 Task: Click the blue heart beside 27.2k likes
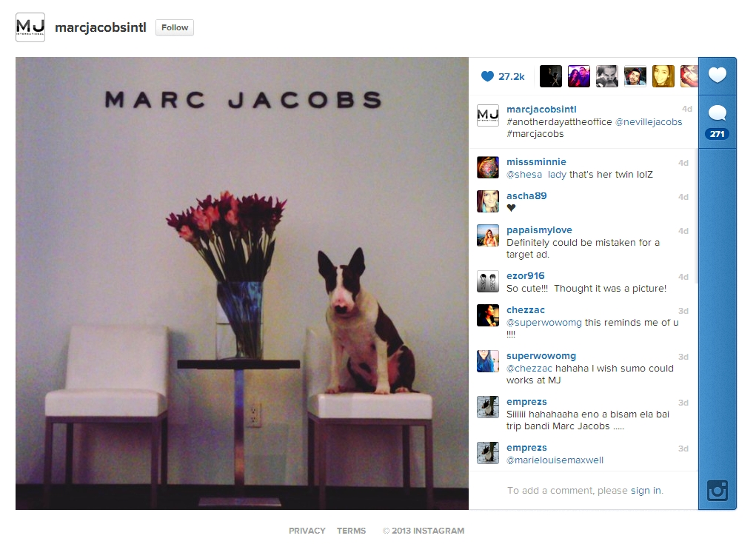[487, 76]
